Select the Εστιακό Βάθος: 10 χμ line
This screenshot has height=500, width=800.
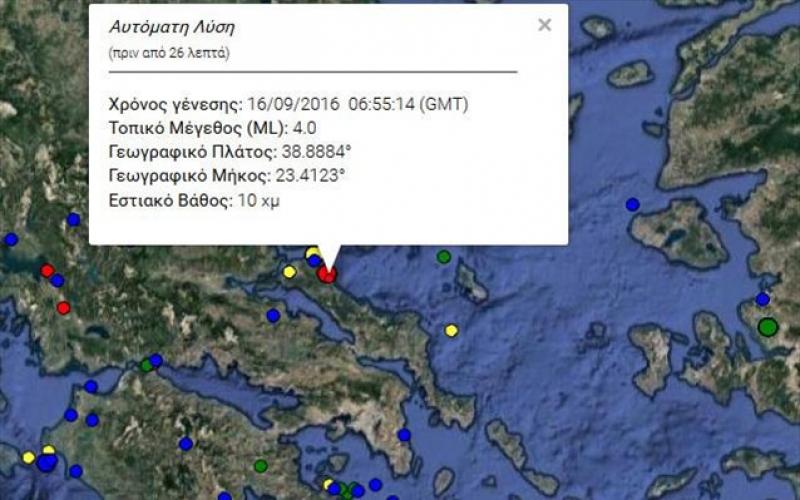(x=194, y=201)
